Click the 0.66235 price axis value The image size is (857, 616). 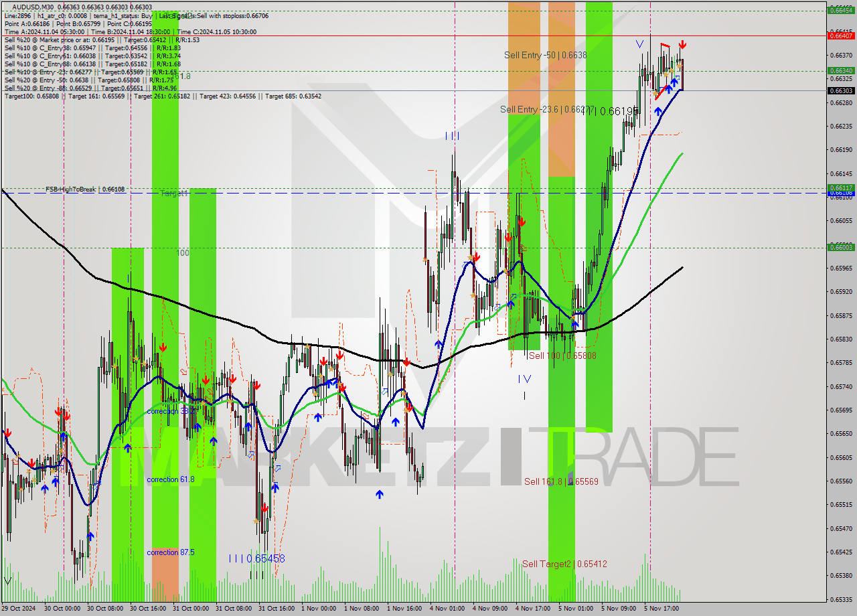pyautogui.click(x=841, y=126)
